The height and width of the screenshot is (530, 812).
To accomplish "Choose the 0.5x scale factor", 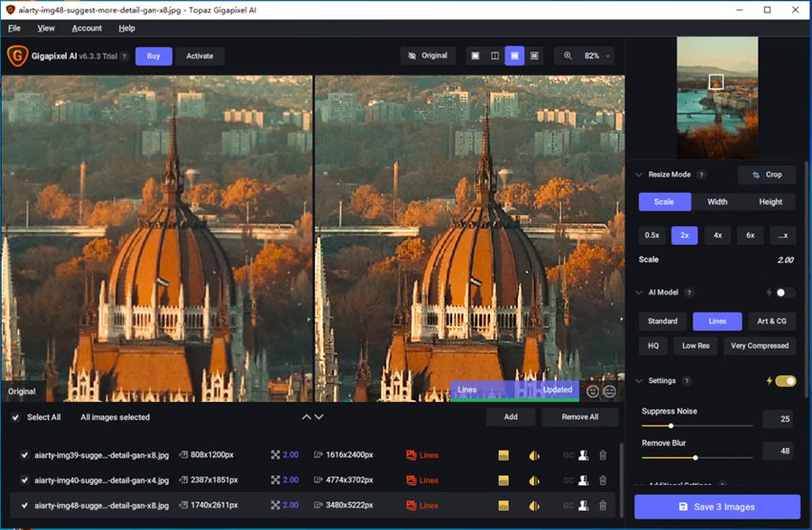I will click(x=652, y=236).
